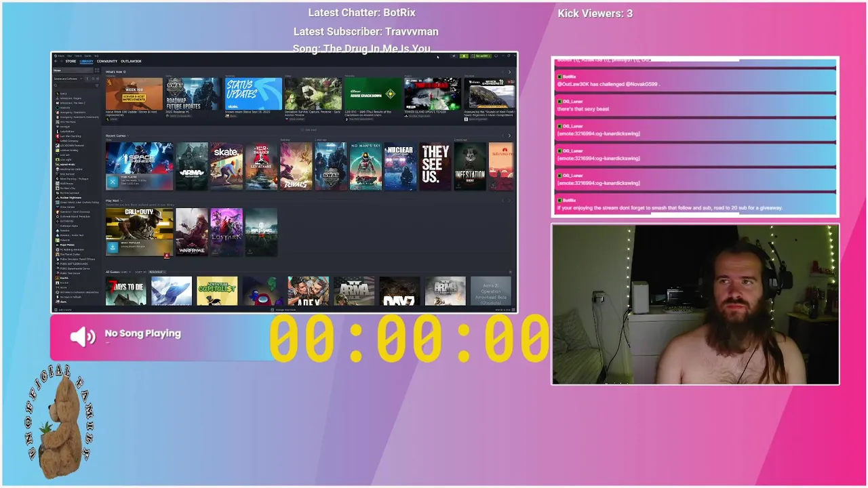Screen dimensions: 868x488
Task: Open the OUTLAW30K profile tab
Action: [x=131, y=61]
